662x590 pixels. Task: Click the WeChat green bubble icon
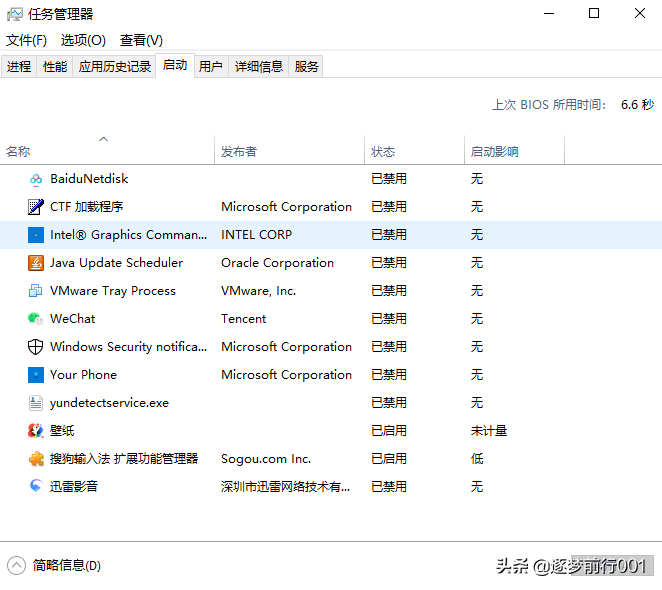(x=36, y=319)
